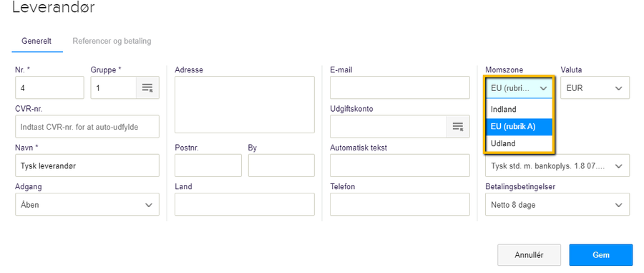Select the E-mail input field
The width and height of the screenshot is (644, 273).
click(x=399, y=87)
